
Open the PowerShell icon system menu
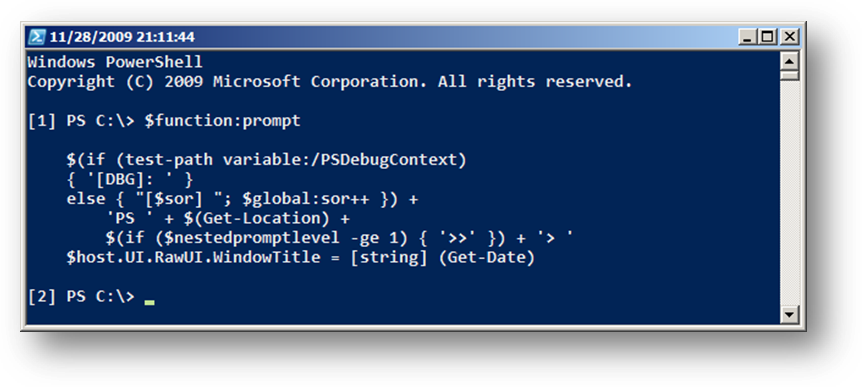point(36,37)
